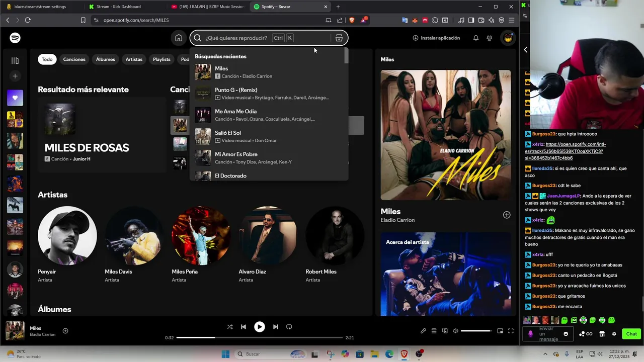Go to Spotify Home via house icon
Screen dimensions: 644x362
pos(179,38)
